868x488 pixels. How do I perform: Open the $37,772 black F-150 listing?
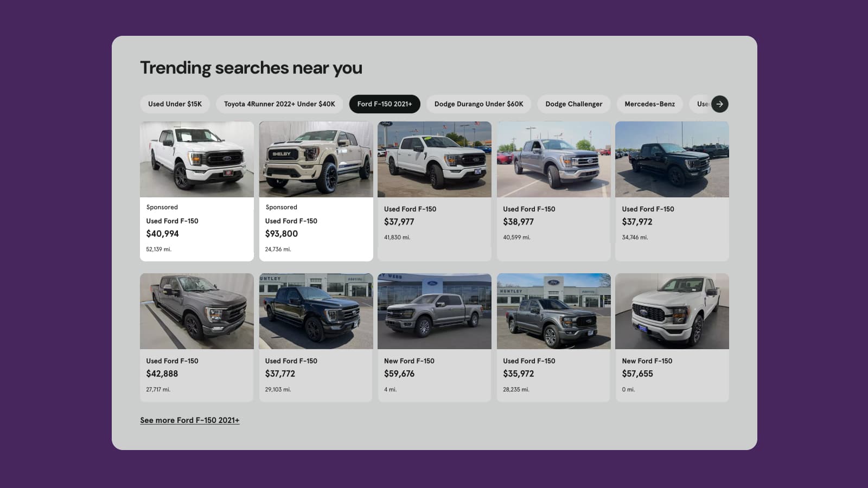pyautogui.click(x=315, y=336)
